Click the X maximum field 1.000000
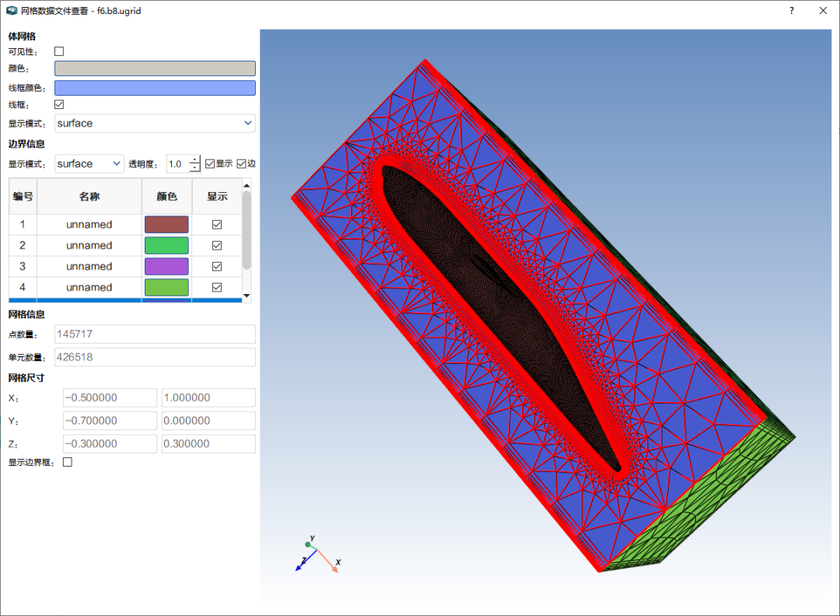Image resolution: width=840 pixels, height=616 pixels. [208, 397]
